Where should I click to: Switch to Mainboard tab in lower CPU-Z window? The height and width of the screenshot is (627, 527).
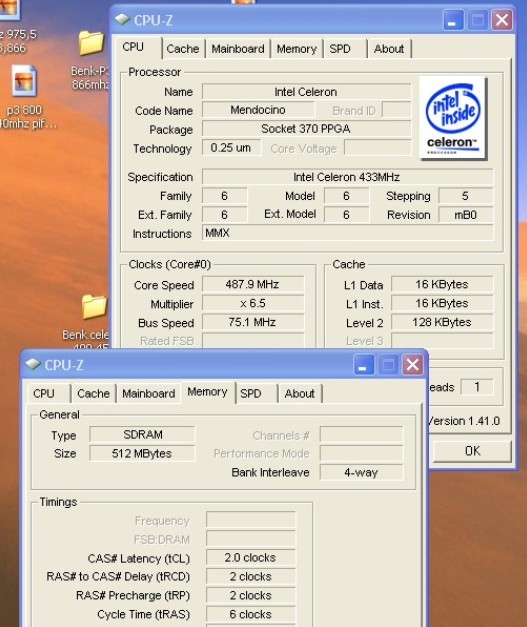149,393
